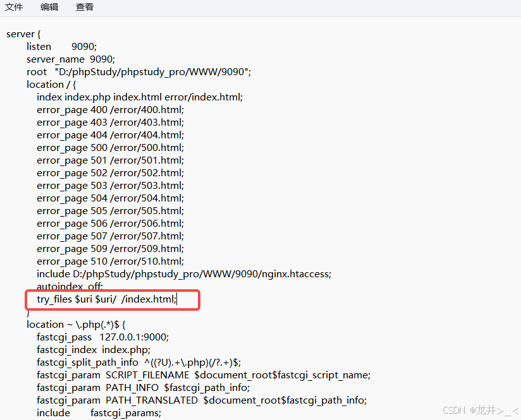This screenshot has width=521, height=420.
Task: Click the error_page 400 line
Action: pos(110,109)
